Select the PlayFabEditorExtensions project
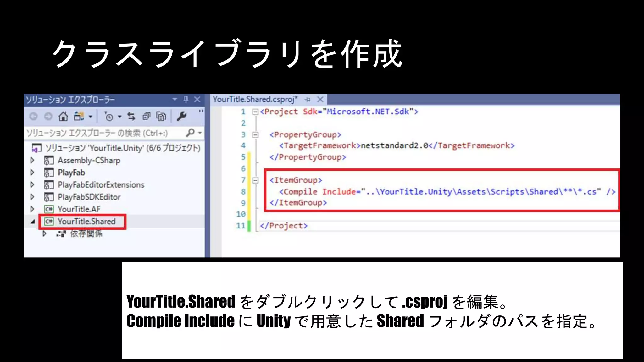Screen dimensions: 644x362 101,185
